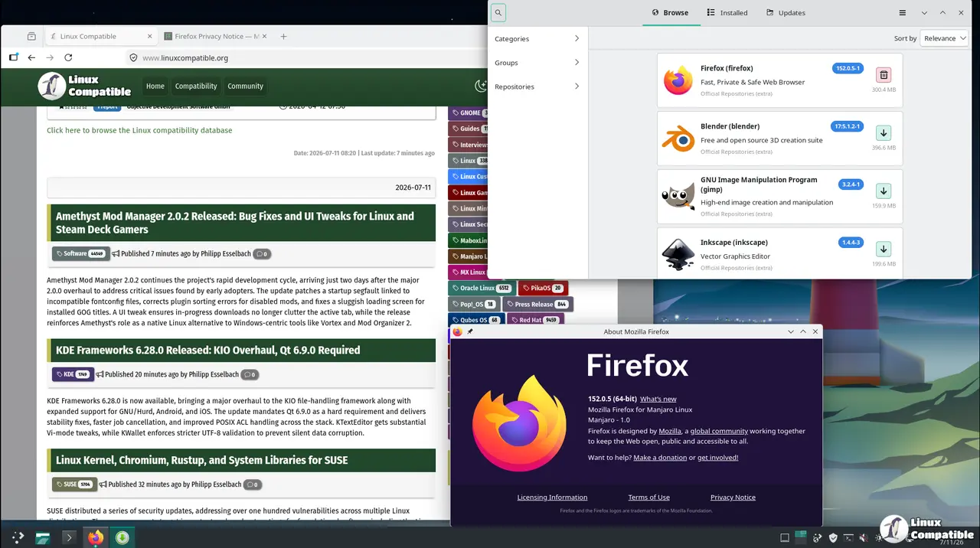Viewport: 980px width, 548px height.
Task: Click the green package manager icon in the taskbar
Action: (122, 537)
